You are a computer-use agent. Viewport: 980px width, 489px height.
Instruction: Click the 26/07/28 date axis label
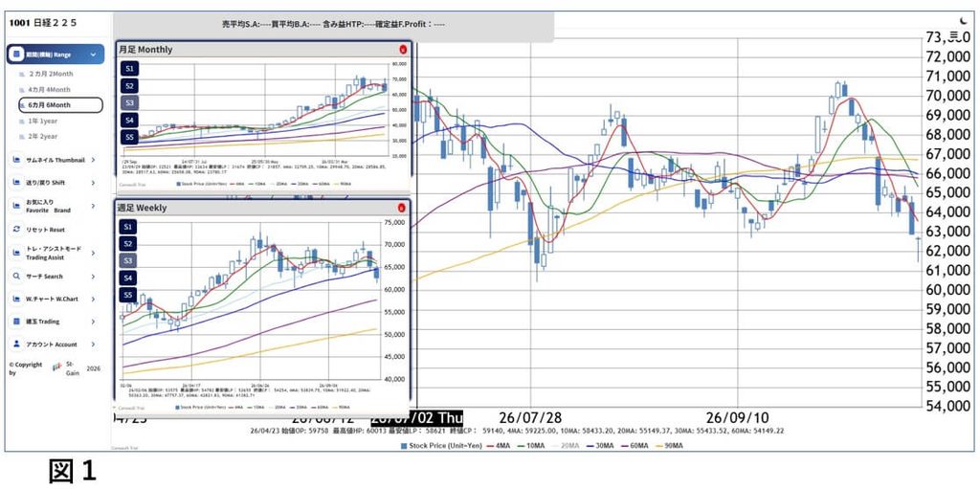coord(530,417)
